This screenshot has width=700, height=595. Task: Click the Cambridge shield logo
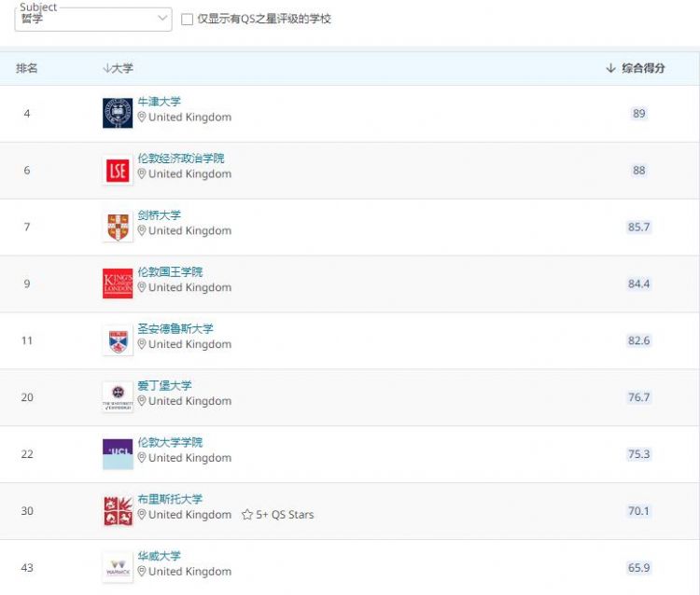[118, 227]
